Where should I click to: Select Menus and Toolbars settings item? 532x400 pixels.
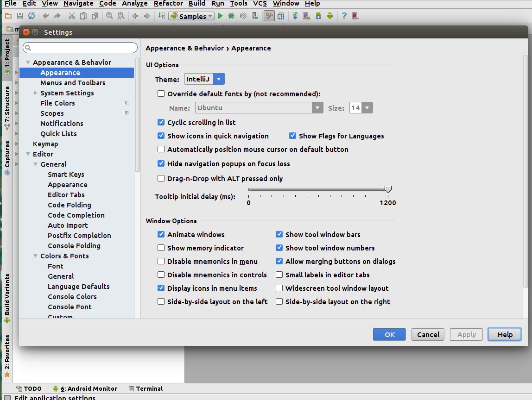click(x=73, y=83)
